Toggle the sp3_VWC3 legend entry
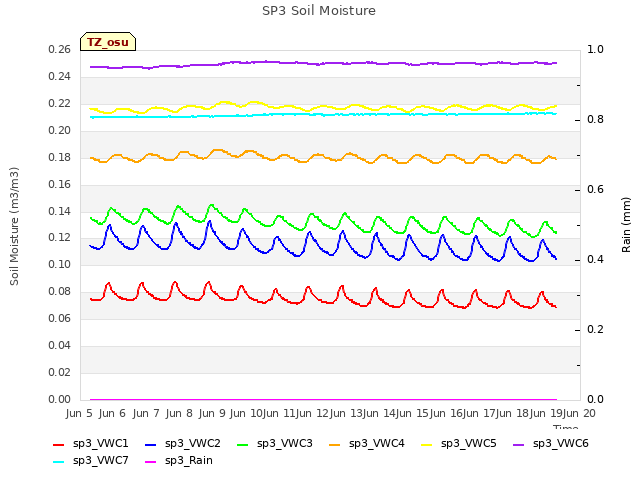This screenshot has width=640, height=480. coord(275,444)
